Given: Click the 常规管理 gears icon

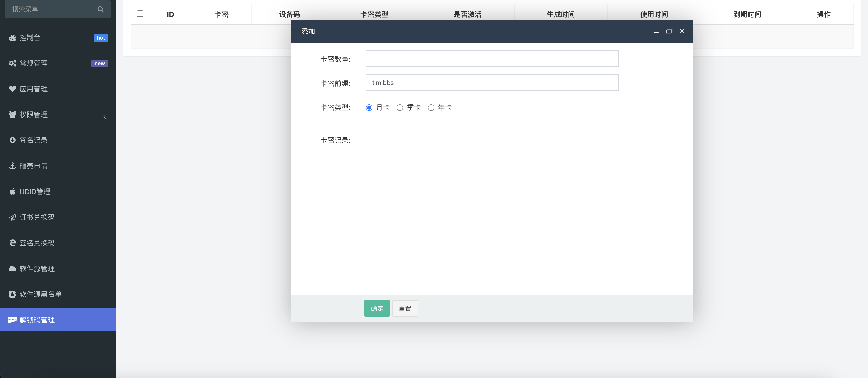Looking at the screenshot, I should pyautogui.click(x=13, y=63).
